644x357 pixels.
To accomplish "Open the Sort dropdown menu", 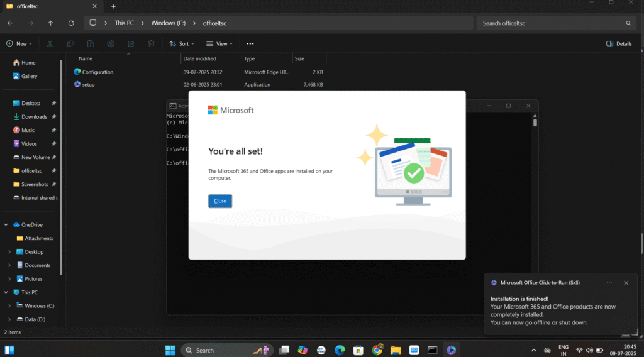I will (x=182, y=43).
